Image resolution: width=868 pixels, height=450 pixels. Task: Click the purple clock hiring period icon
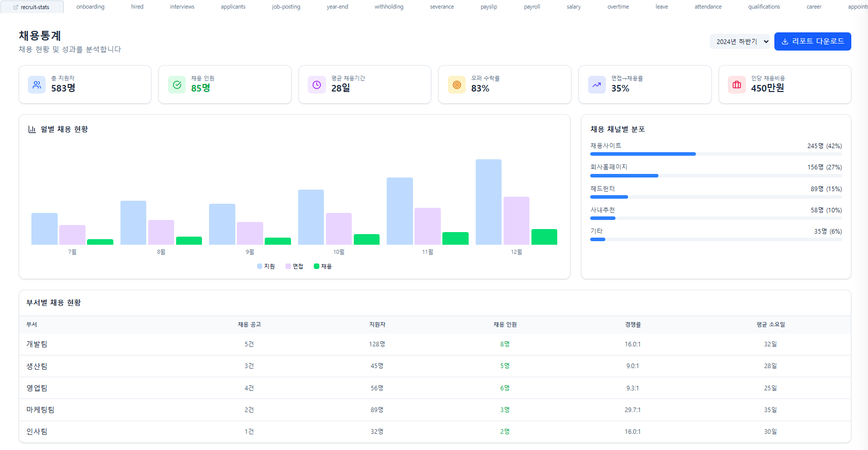pos(317,85)
